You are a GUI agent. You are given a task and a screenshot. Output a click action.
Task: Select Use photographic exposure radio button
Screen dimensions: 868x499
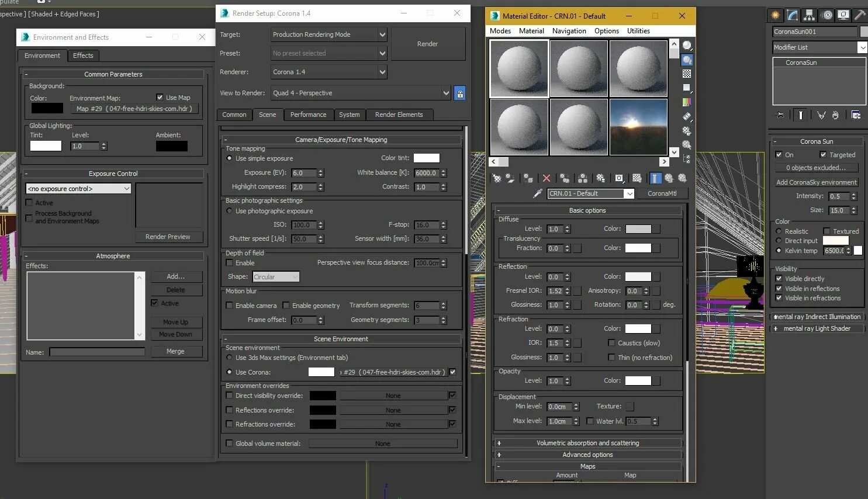point(229,211)
